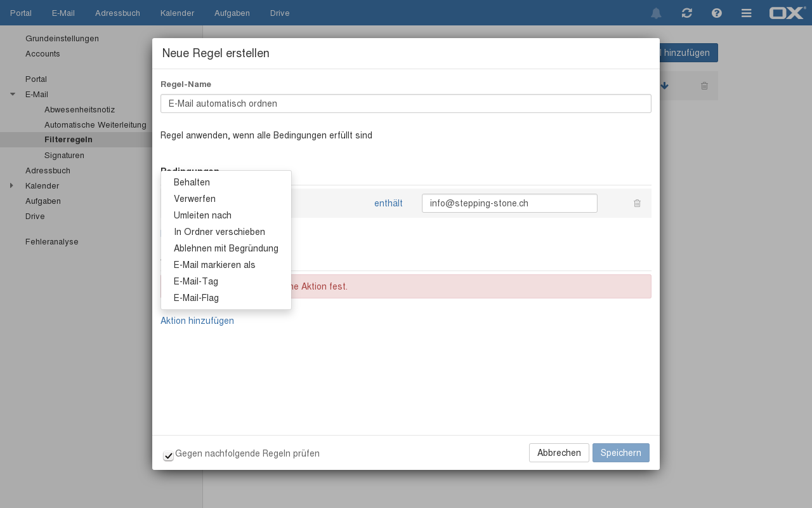Collapse the E-Mail tree section
The height and width of the screenshot is (508, 812).
pos(13,94)
